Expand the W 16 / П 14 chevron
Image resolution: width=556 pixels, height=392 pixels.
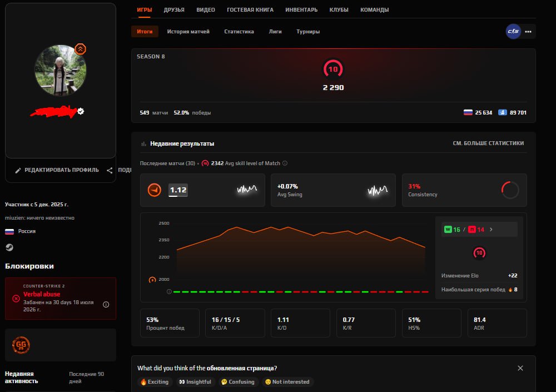point(491,230)
